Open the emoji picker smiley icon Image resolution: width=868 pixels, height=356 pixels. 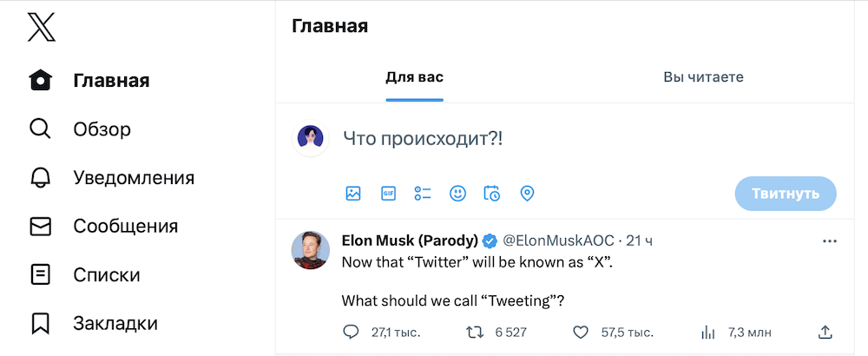click(x=457, y=194)
